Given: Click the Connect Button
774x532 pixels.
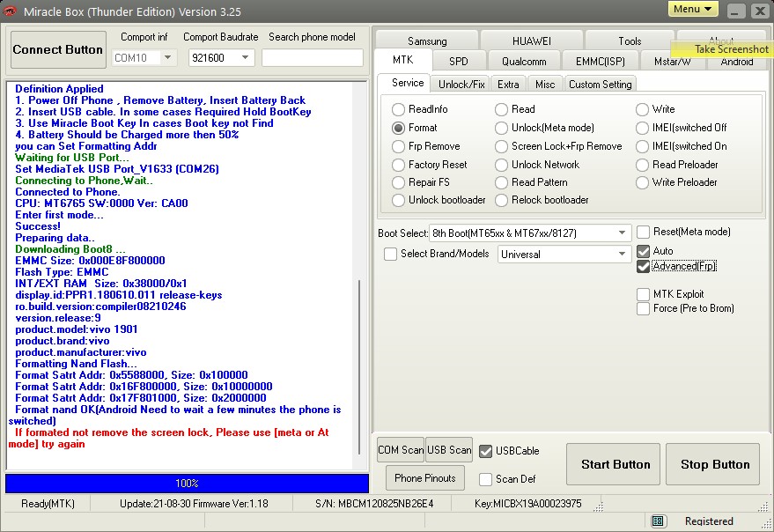Looking at the screenshot, I should click(58, 49).
